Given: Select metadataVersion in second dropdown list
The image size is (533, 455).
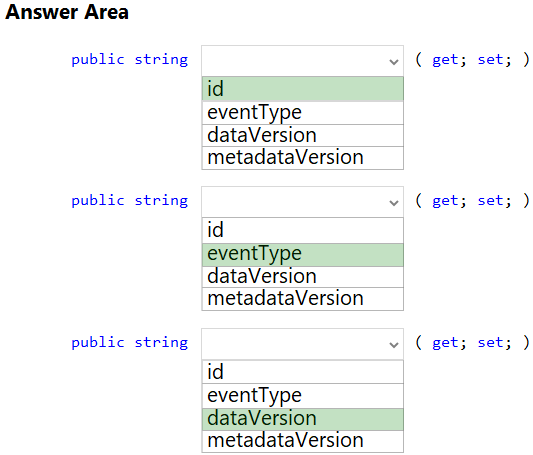Looking at the screenshot, I should (x=303, y=299).
